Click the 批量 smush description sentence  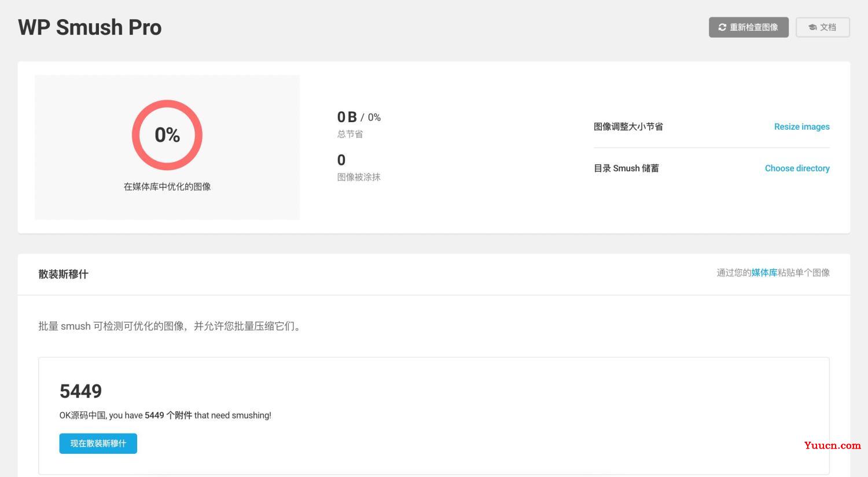click(171, 326)
